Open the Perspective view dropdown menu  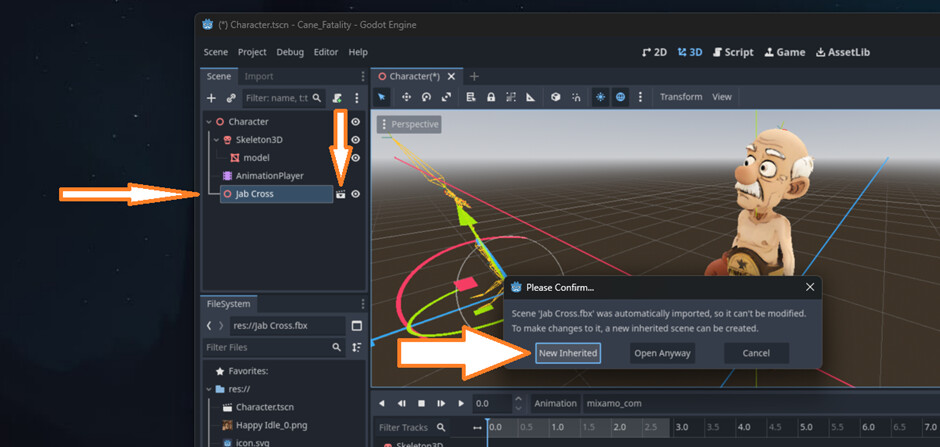(x=409, y=124)
